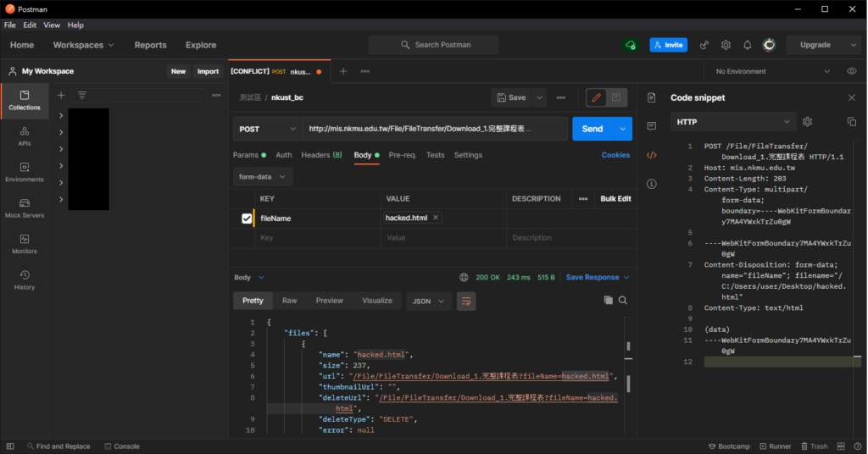Viewport: 868px width, 454px height.
Task: Click the environment quick look eye icon
Action: pos(851,71)
